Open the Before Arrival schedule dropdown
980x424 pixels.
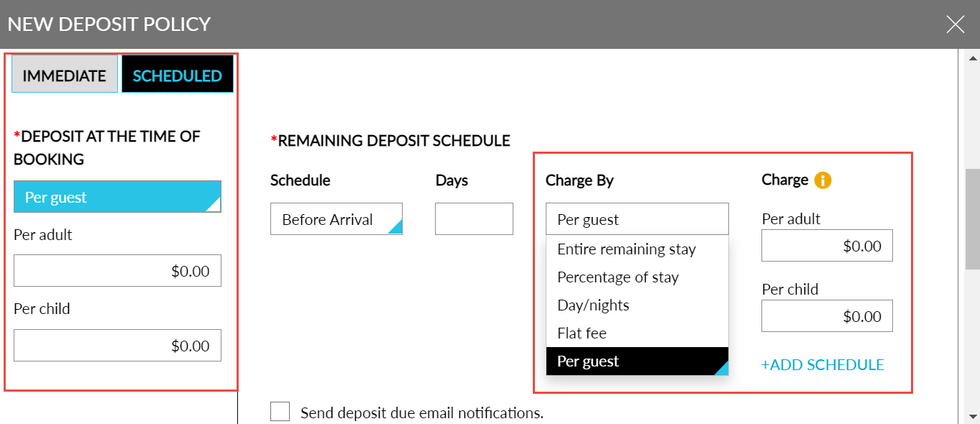pyautogui.click(x=336, y=218)
